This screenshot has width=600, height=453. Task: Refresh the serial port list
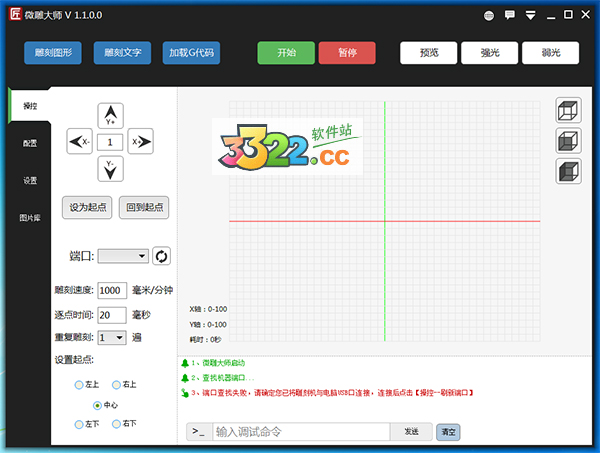coord(161,257)
